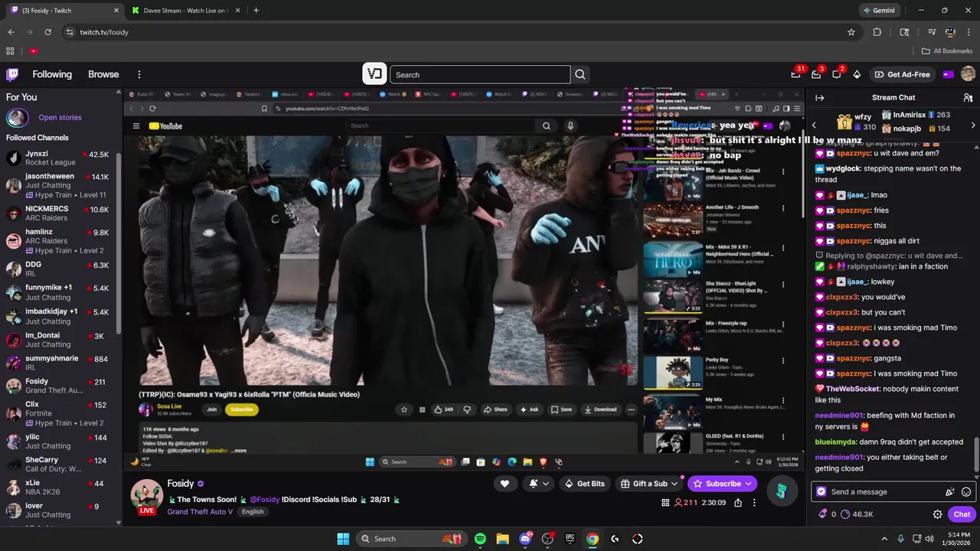Open File Explorer from the taskbar
This screenshot has width=980, height=551.
tap(502, 539)
